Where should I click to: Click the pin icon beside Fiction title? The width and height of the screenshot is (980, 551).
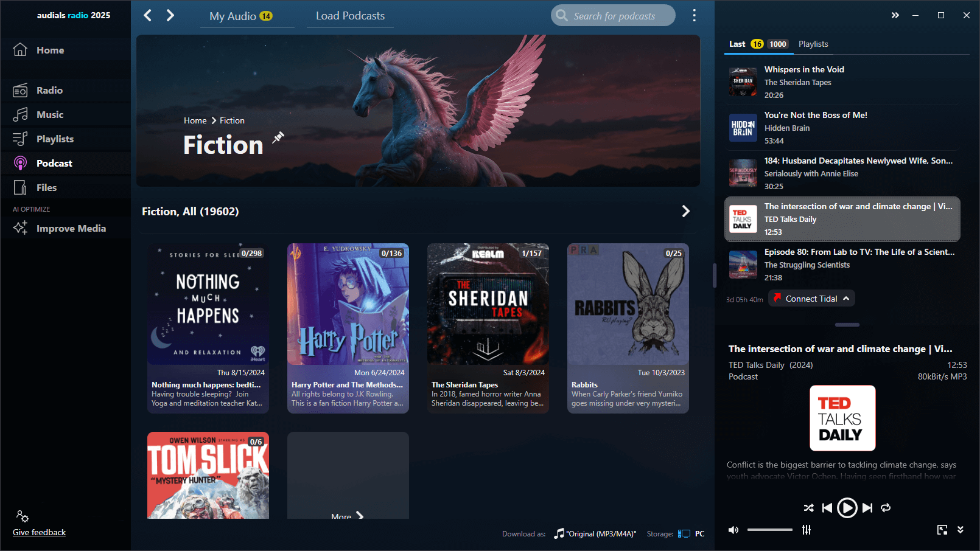point(278,137)
